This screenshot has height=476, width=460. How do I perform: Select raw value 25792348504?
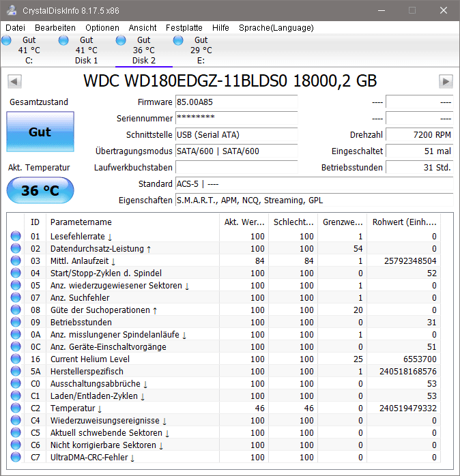click(x=410, y=261)
